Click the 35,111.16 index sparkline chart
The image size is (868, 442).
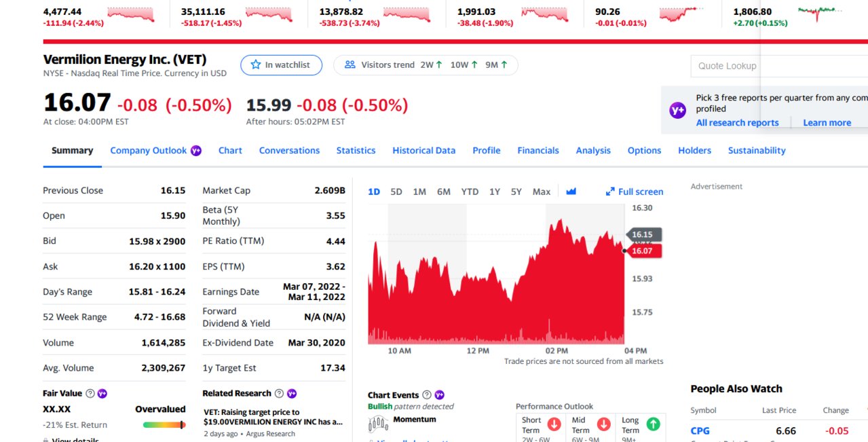click(269, 15)
